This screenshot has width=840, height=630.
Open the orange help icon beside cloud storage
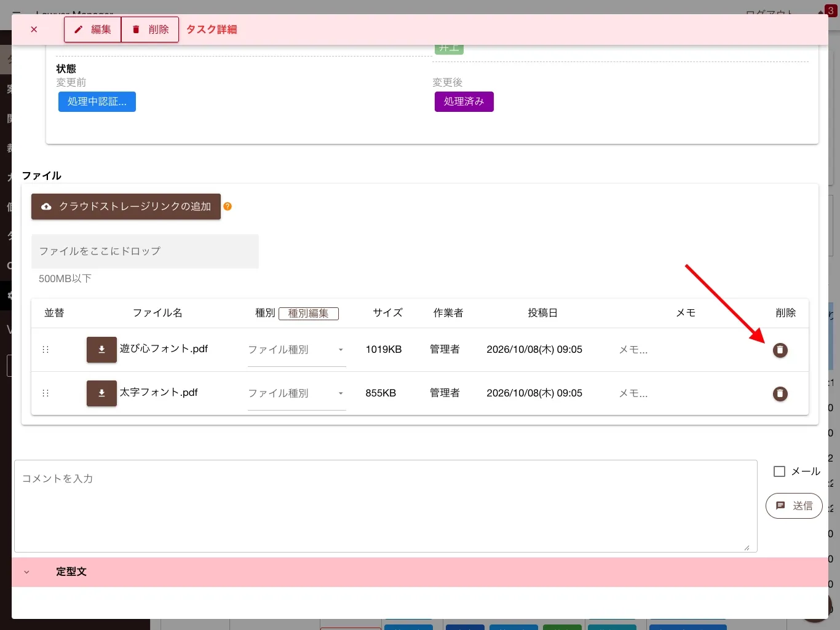[x=228, y=207]
